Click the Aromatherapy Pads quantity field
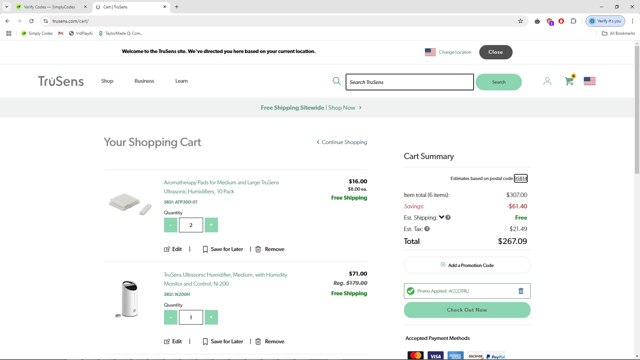The height and width of the screenshot is (360, 640). [x=191, y=225]
